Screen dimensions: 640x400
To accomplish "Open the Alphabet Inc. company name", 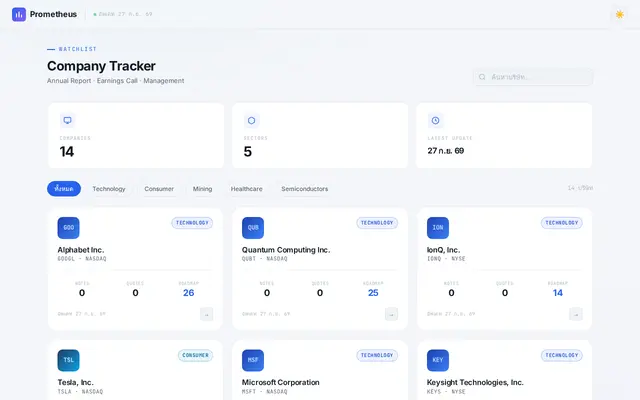I will [81, 250].
